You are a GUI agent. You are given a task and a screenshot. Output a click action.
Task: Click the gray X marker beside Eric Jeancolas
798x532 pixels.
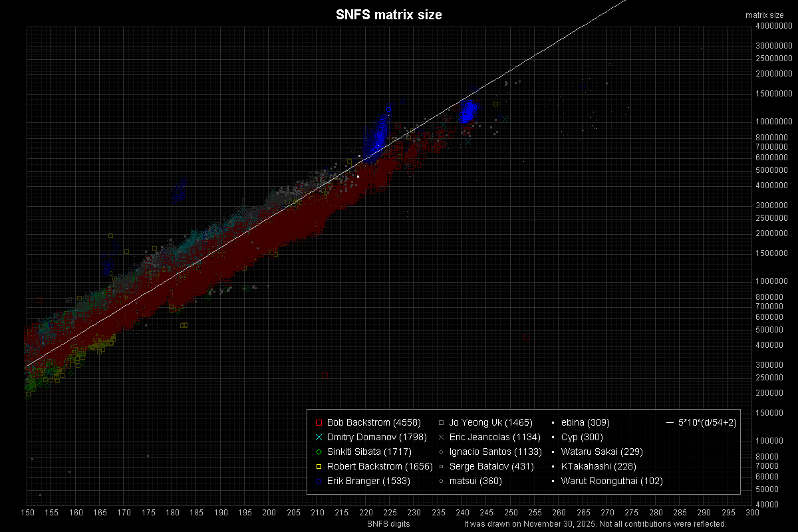pyautogui.click(x=441, y=437)
